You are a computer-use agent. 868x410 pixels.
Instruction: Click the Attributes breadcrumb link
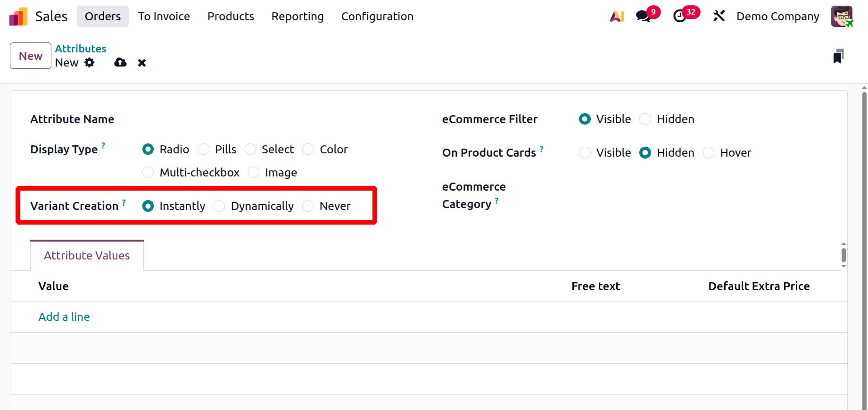(81, 49)
